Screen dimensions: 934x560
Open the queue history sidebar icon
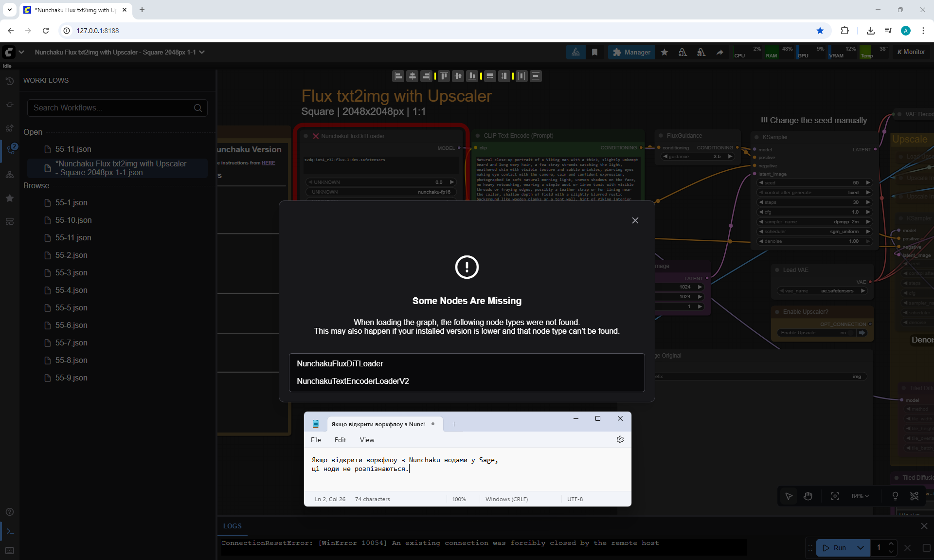click(x=9, y=81)
